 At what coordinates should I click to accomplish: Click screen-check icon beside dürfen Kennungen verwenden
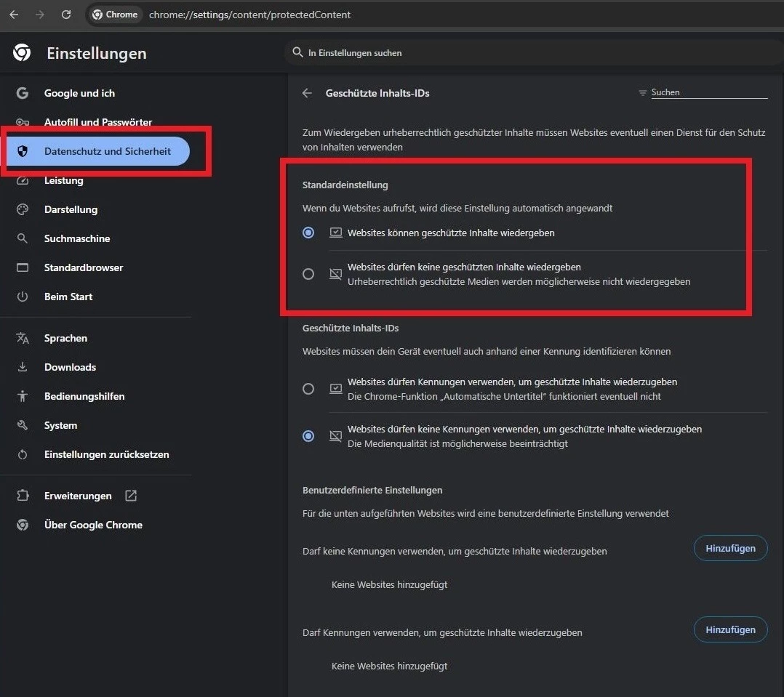(x=335, y=389)
